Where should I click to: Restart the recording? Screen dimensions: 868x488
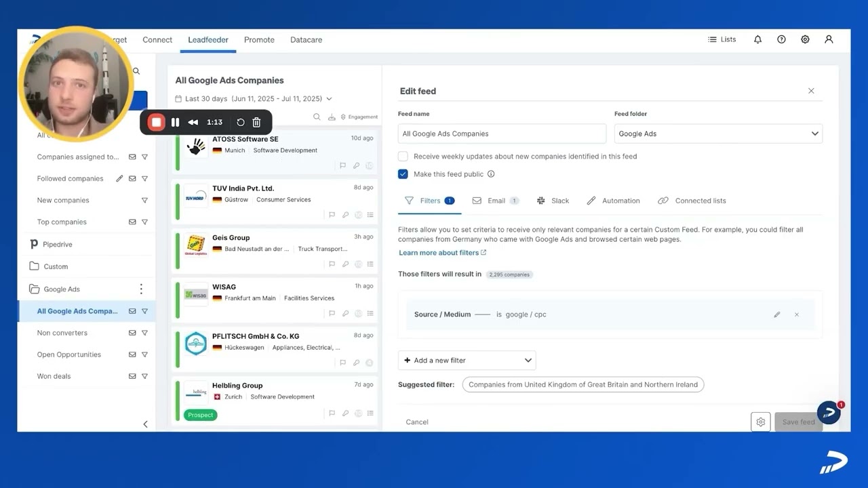pos(240,122)
